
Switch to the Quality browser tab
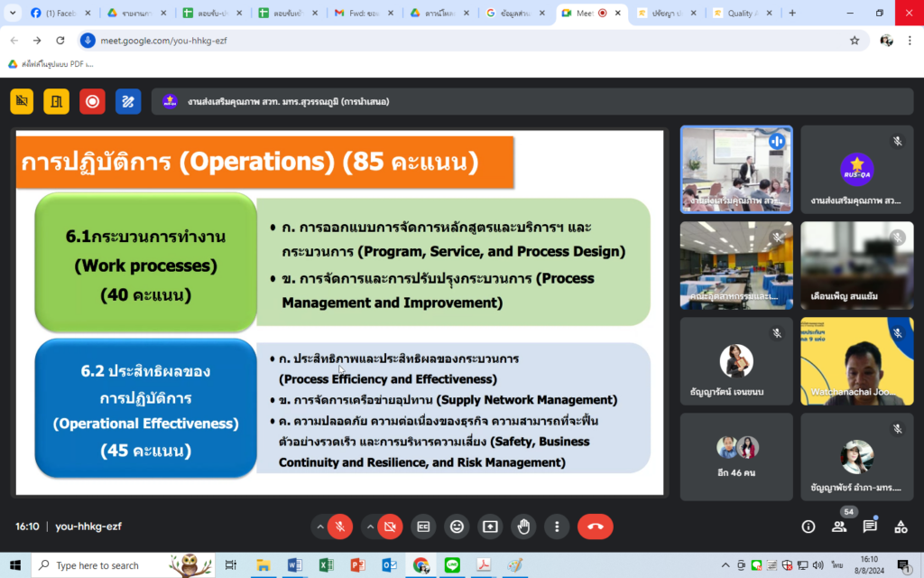click(x=743, y=13)
